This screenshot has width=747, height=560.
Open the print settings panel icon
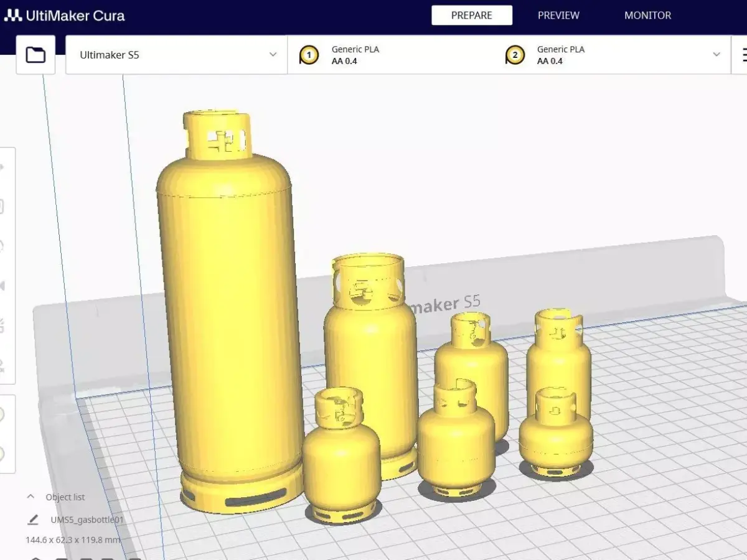[x=745, y=55]
